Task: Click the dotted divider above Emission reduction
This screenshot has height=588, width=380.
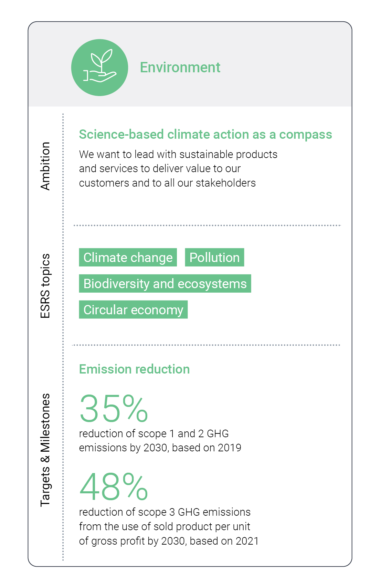Action: click(207, 345)
